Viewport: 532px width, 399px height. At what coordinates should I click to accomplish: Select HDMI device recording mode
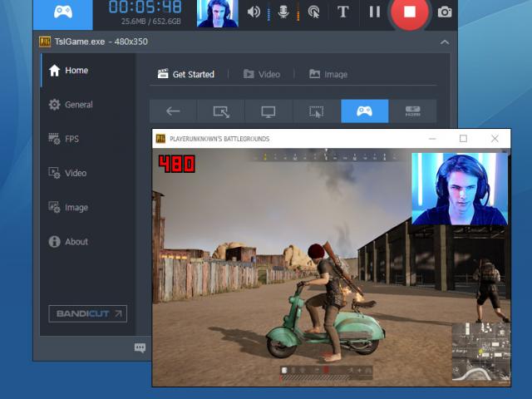click(x=412, y=111)
